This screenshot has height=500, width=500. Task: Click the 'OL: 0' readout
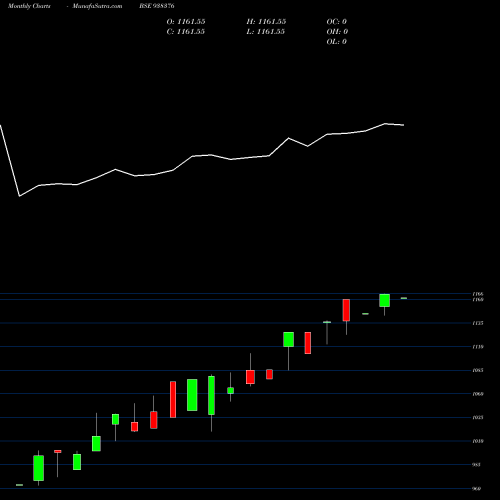(337, 42)
